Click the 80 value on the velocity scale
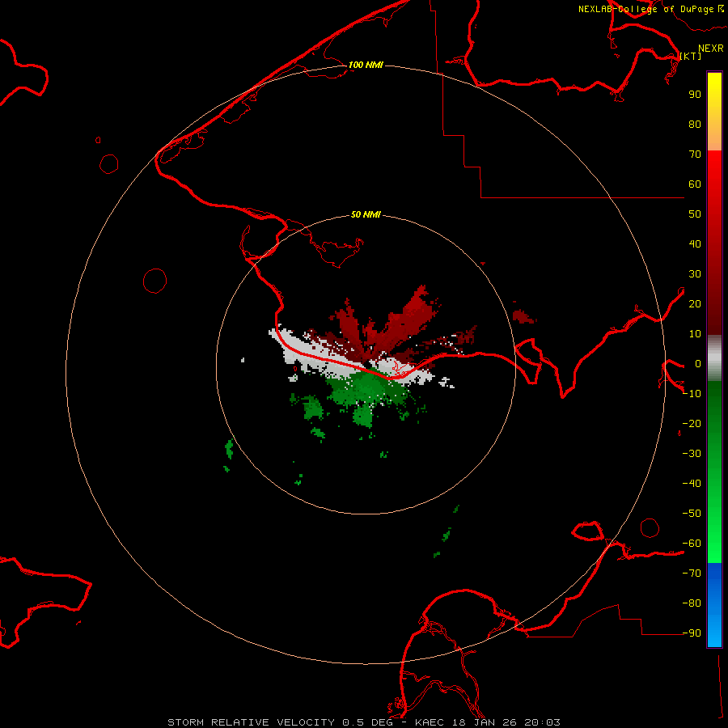This screenshot has width=728, height=728. click(x=695, y=125)
